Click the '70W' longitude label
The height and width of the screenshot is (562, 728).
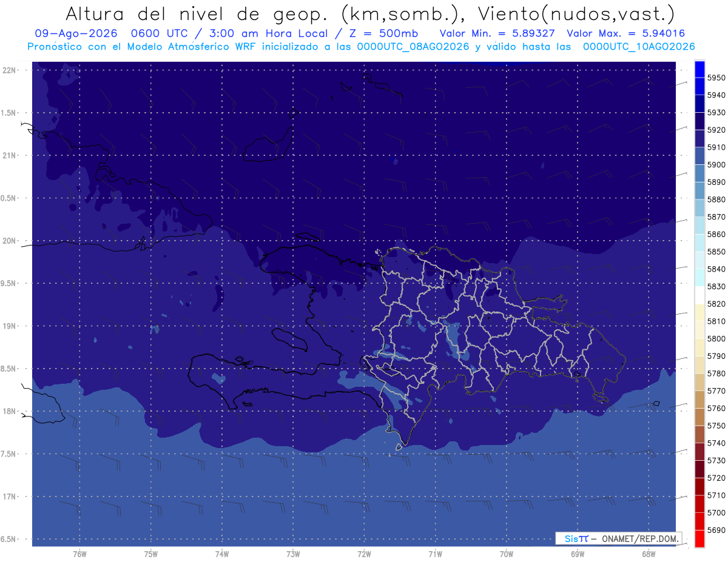coord(507,554)
